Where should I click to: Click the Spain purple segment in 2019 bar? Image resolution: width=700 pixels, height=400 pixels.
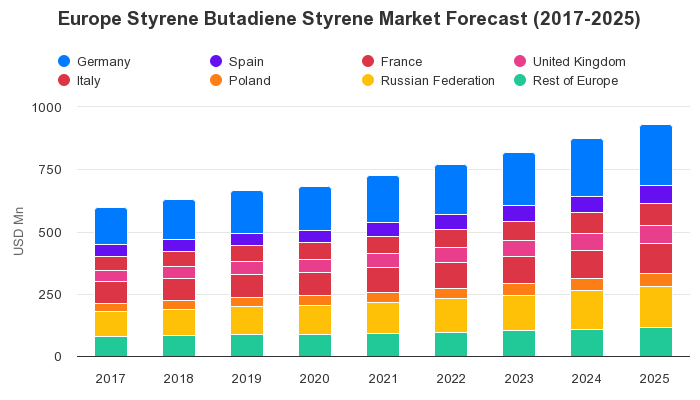click(247, 239)
